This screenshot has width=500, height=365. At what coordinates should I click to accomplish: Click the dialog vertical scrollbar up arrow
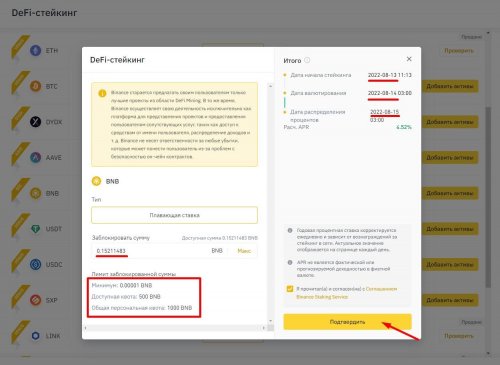(270, 86)
